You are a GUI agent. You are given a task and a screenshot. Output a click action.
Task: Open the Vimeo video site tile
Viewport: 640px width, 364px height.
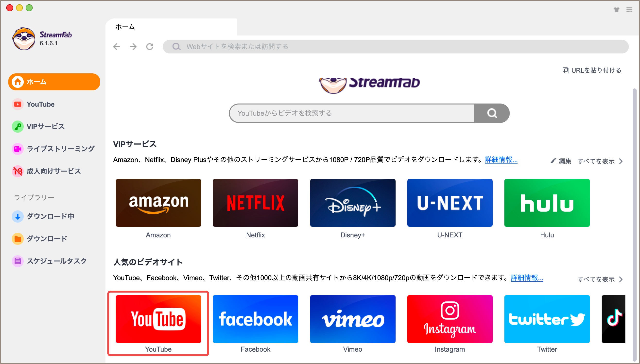pyautogui.click(x=353, y=319)
